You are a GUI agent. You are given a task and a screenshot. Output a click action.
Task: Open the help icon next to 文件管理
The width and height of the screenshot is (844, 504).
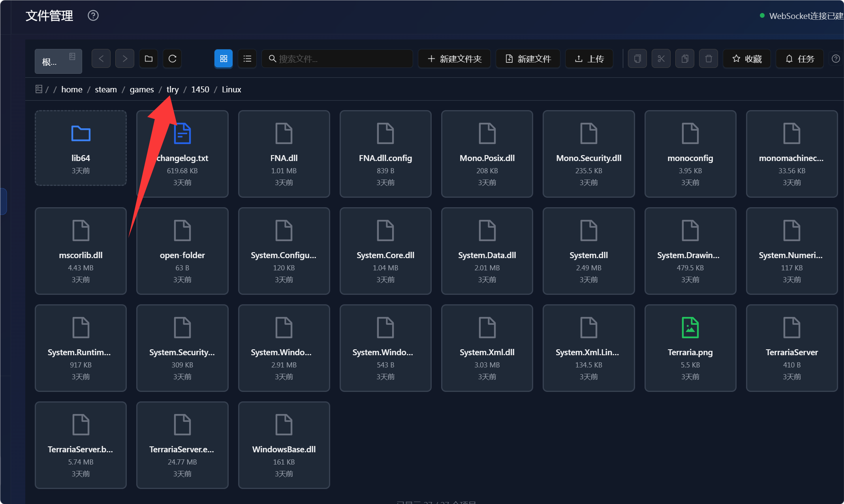[x=93, y=16]
